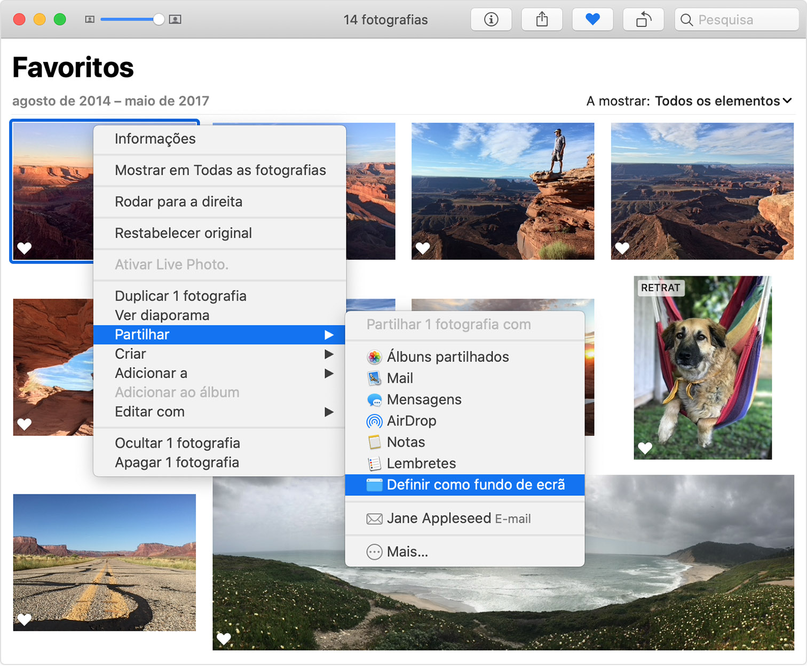The height and width of the screenshot is (672, 807).
Task: Click the Mail icon in share submenu
Action: coord(374,378)
